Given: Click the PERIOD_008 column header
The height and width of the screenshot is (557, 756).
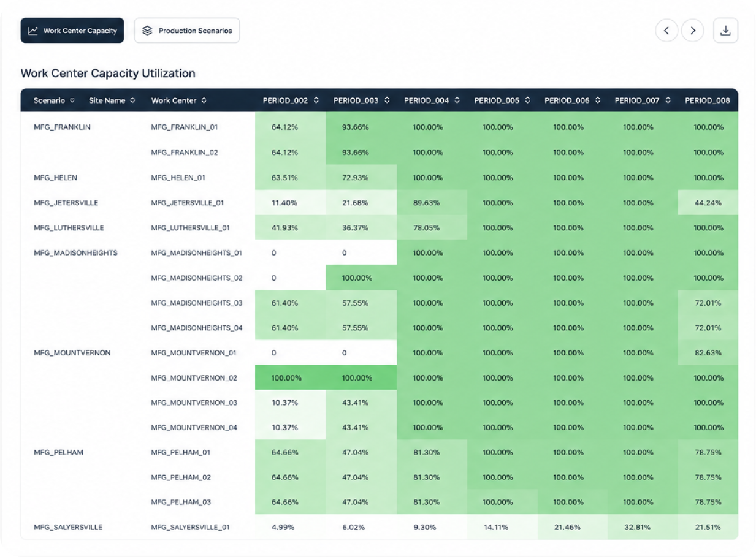Looking at the screenshot, I should click(708, 100).
